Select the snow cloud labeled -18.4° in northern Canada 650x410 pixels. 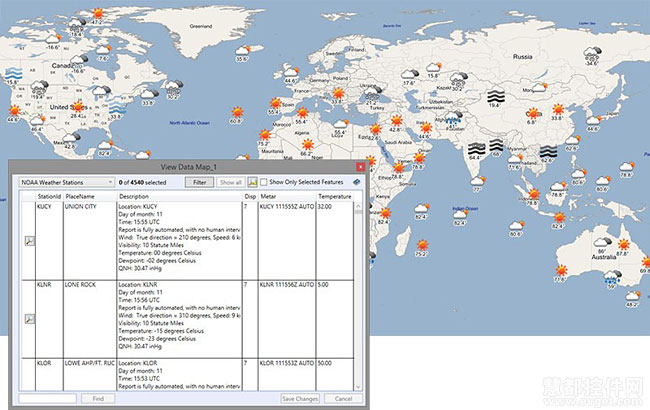[x=77, y=26]
